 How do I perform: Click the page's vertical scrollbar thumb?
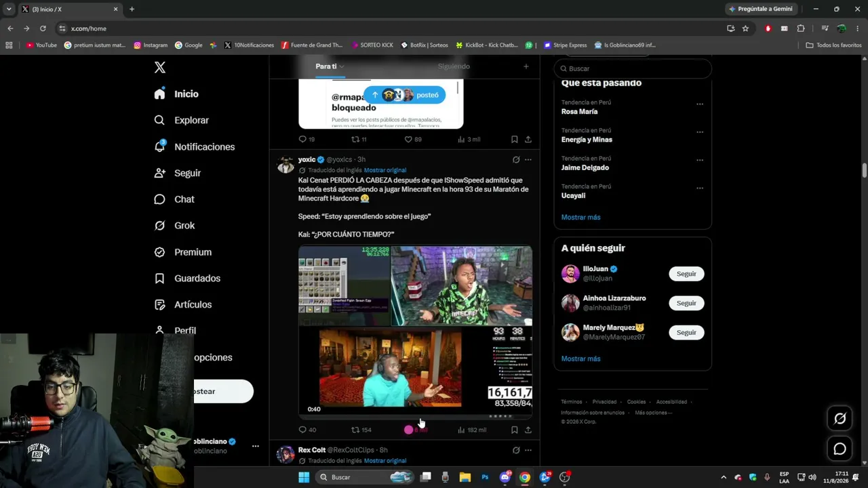click(865, 169)
